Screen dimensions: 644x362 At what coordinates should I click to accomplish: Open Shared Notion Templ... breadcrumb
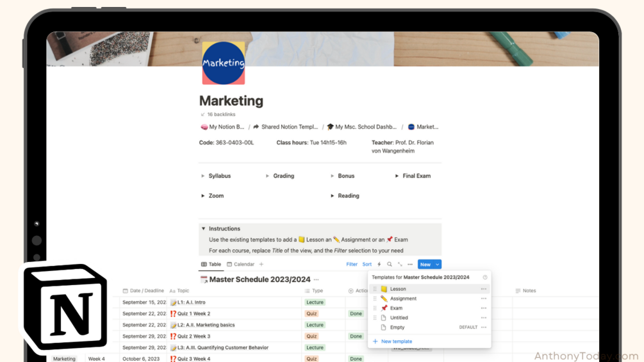[285, 127]
